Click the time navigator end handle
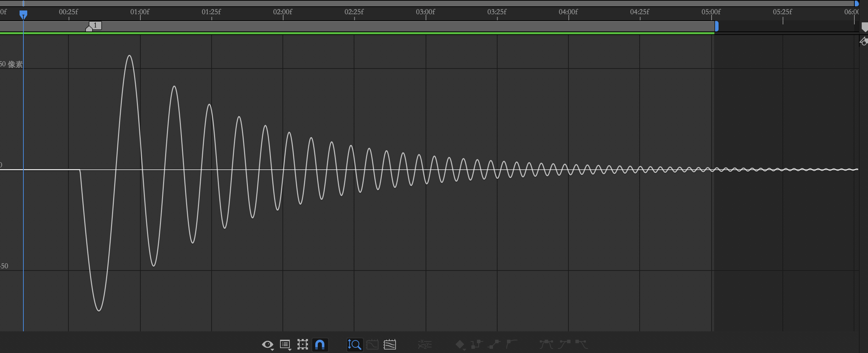The width and height of the screenshot is (868, 353). pos(856,3)
